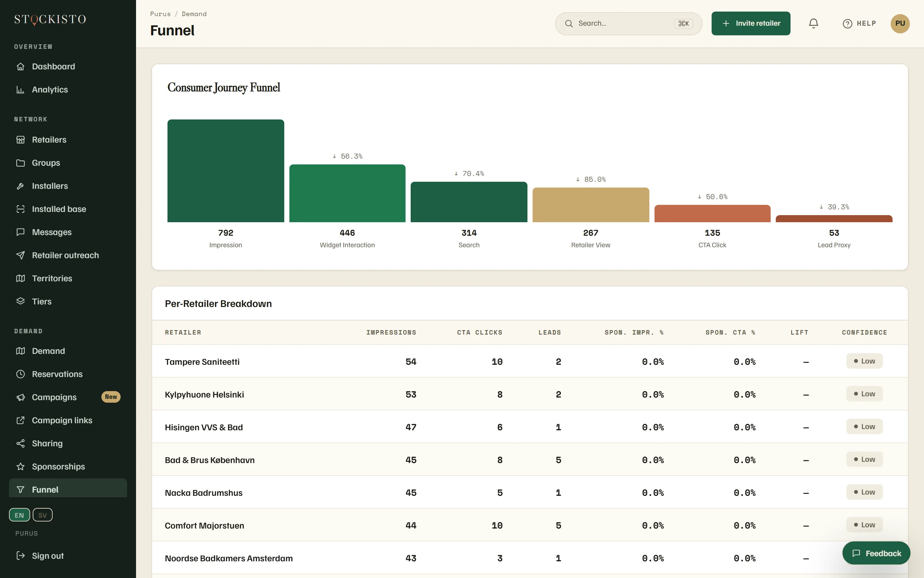Open the PU user avatar
The image size is (924, 578).
click(900, 23)
